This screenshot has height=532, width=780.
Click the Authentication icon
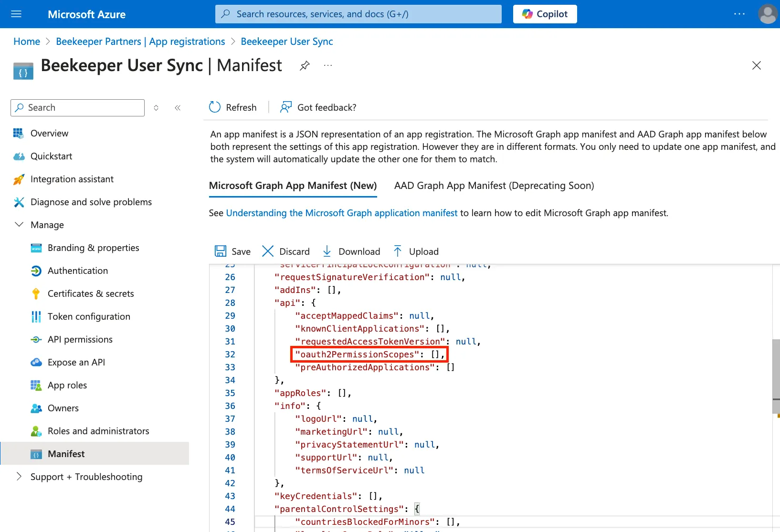[x=36, y=271]
